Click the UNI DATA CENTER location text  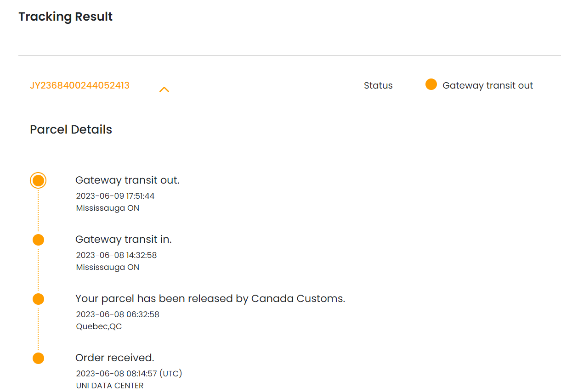109,386
